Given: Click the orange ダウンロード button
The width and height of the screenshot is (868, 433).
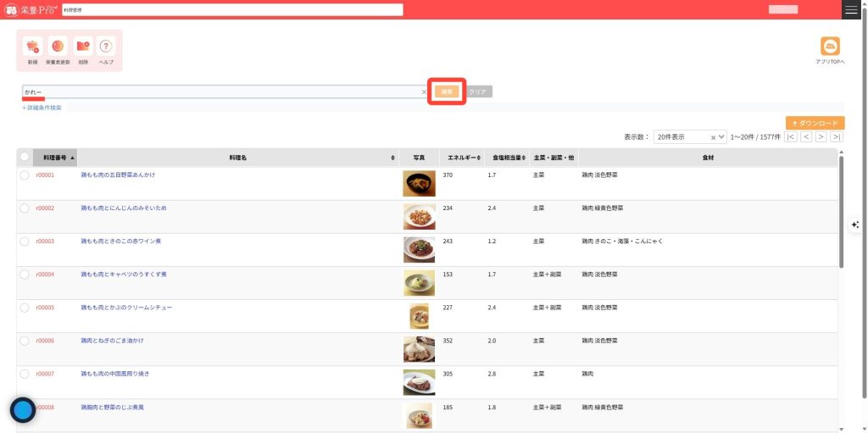Looking at the screenshot, I should [815, 123].
